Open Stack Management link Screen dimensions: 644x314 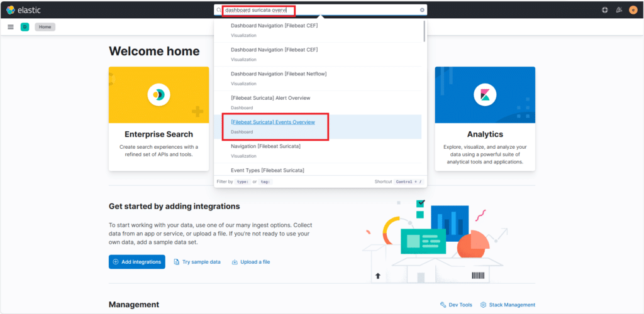tap(508, 305)
